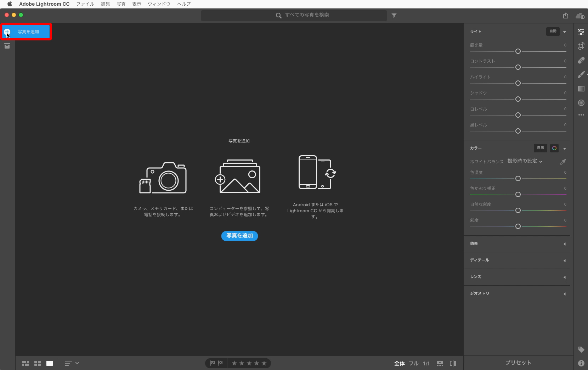Collapse the ライト panel arrow
Viewport: 588px width, 370px height.
click(565, 32)
